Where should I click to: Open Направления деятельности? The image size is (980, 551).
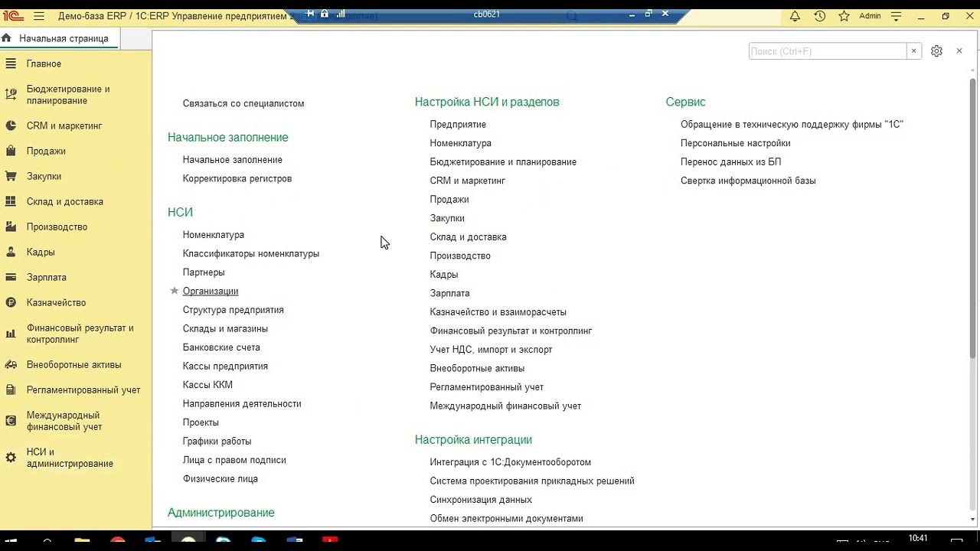(242, 403)
